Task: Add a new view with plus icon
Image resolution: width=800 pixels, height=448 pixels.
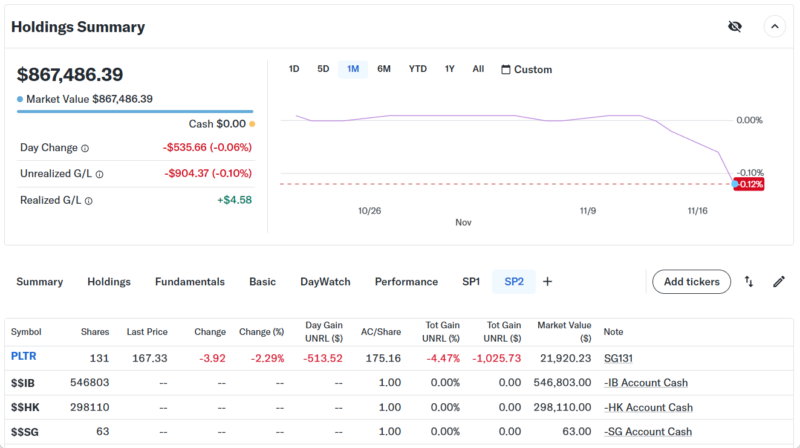Action: [547, 282]
